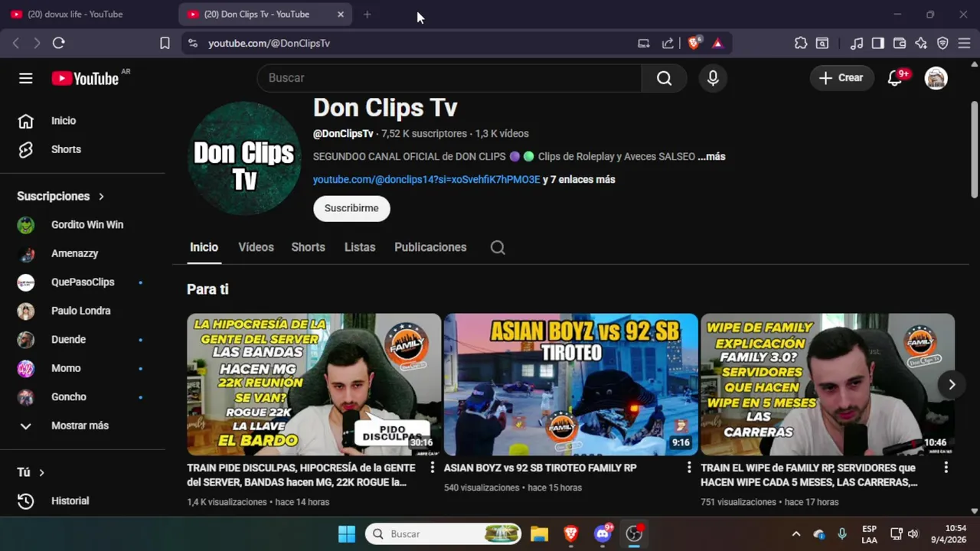Open QuePasoClips subscription
This screenshot has width=980, height=551.
pos(83,282)
